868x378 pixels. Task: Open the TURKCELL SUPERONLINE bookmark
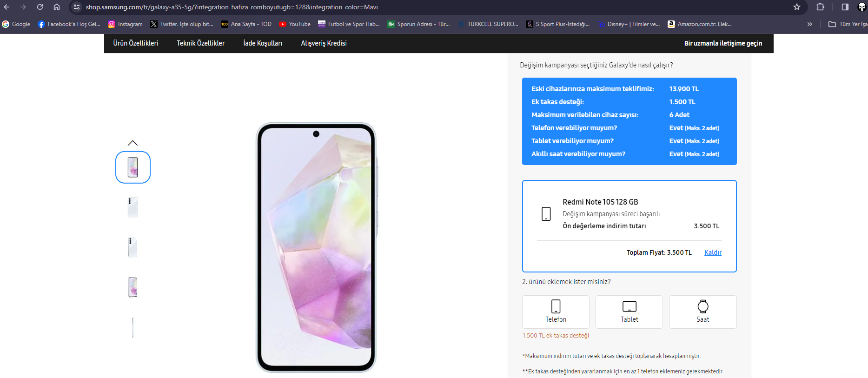point(488,24)
